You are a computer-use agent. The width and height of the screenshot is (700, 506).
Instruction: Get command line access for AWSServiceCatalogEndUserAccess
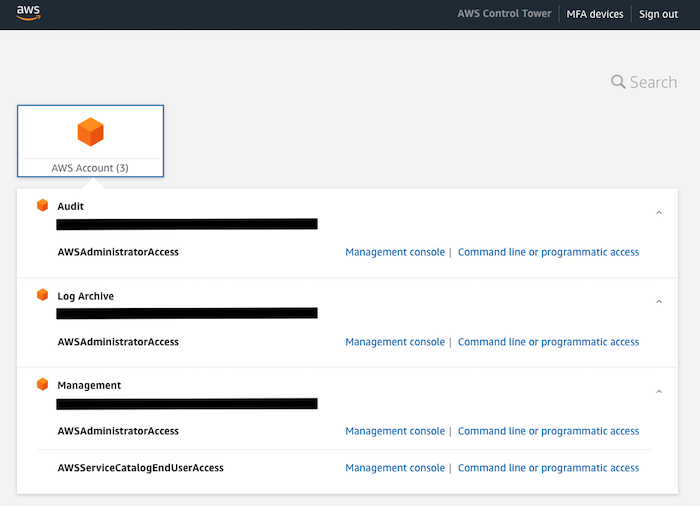point(548,468)
